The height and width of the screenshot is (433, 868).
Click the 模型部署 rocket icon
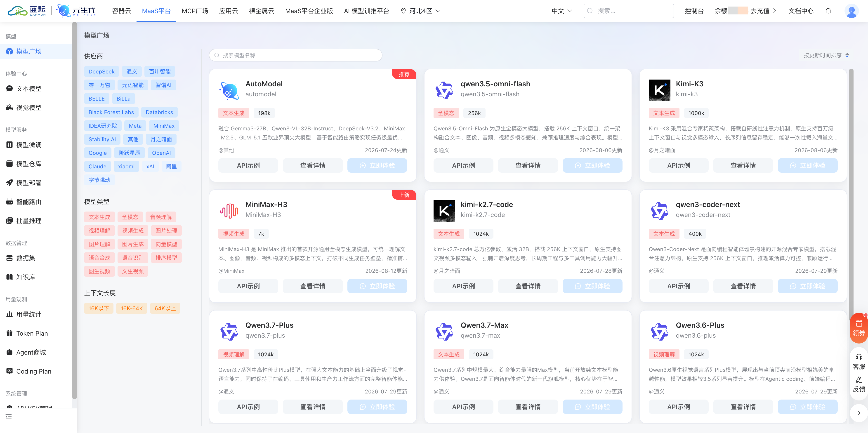9,183
